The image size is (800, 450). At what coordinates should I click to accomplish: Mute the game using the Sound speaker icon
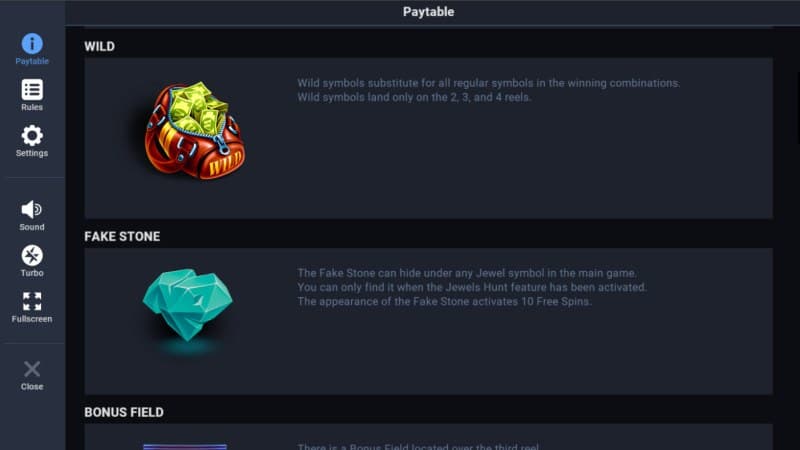pos(32,209)
